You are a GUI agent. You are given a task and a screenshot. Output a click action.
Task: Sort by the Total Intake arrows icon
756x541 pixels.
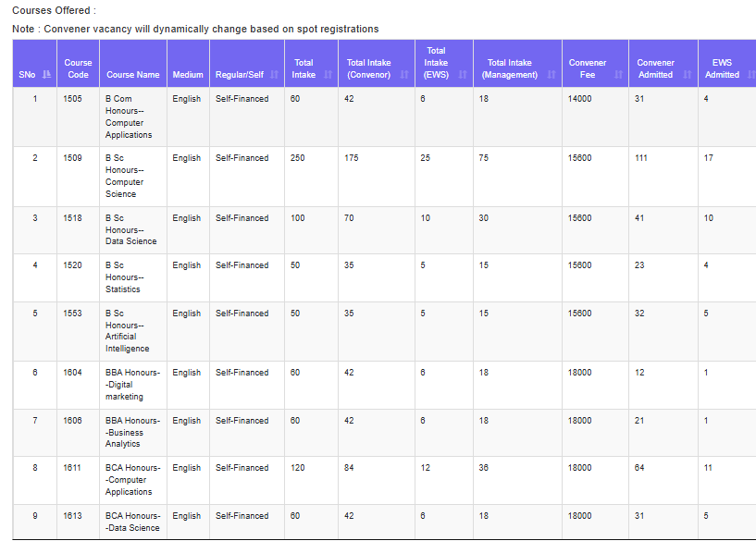(x=328, y=74)
